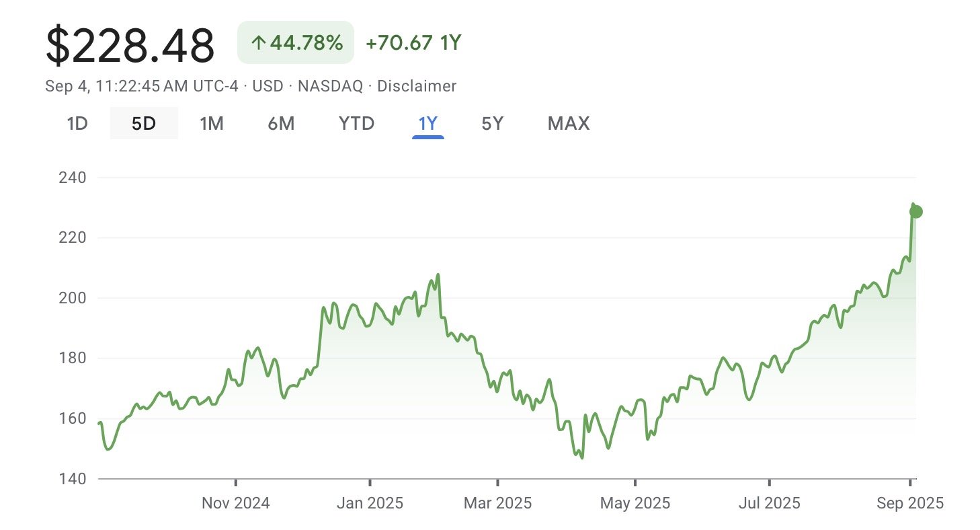This screenshot has width=980, height=530.
Task: Open the 5Y chart range
Action: tap(492, 124)
